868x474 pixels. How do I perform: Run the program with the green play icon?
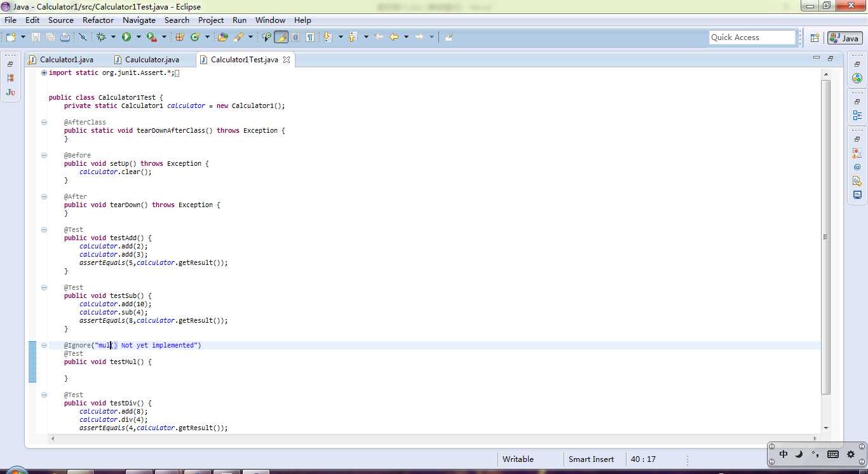126,37
